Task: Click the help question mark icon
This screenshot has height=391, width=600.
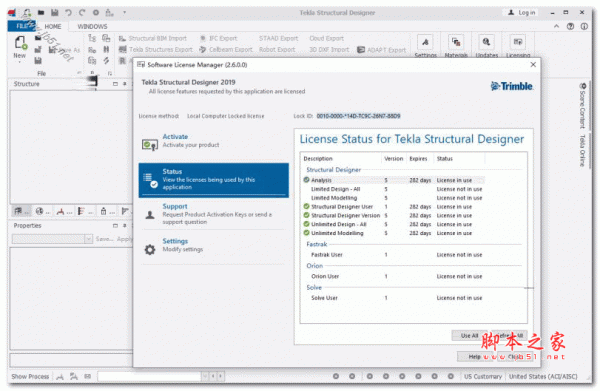Action: point(570,26)
